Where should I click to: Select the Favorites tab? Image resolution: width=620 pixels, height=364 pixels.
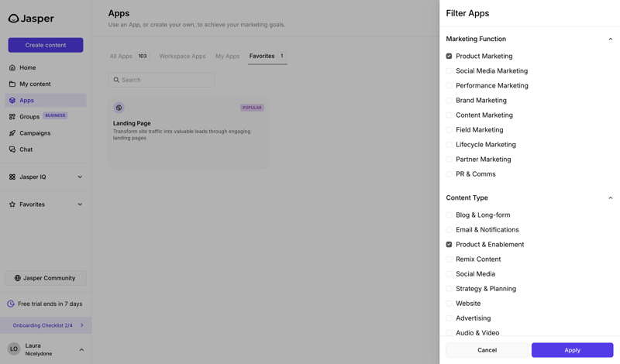tap(267, 56)
